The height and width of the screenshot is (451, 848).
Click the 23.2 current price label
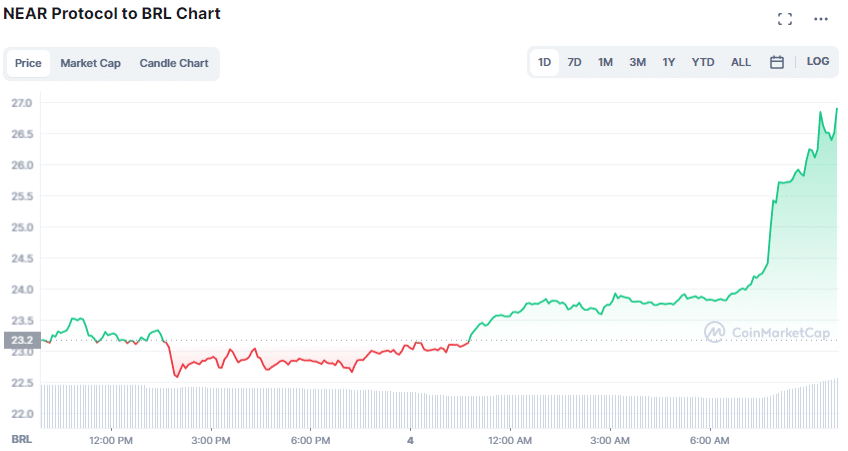click(x=22, y=340)
